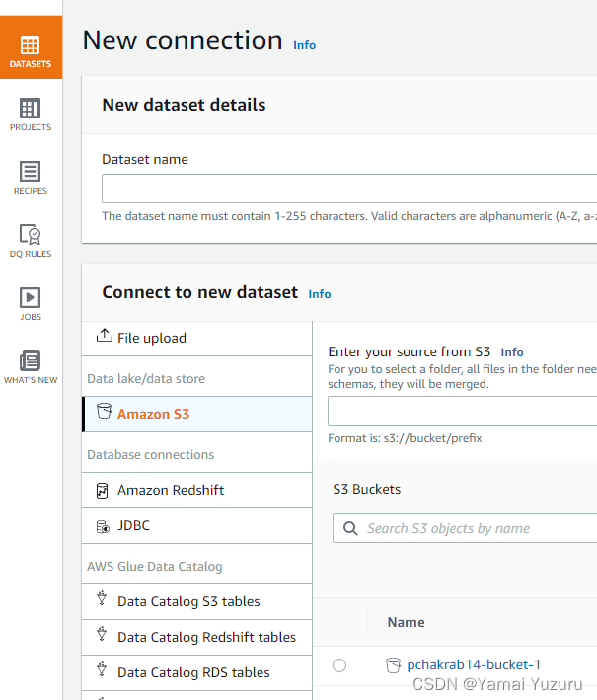
Task: Open the What's New section
Action: coord(31,367)
